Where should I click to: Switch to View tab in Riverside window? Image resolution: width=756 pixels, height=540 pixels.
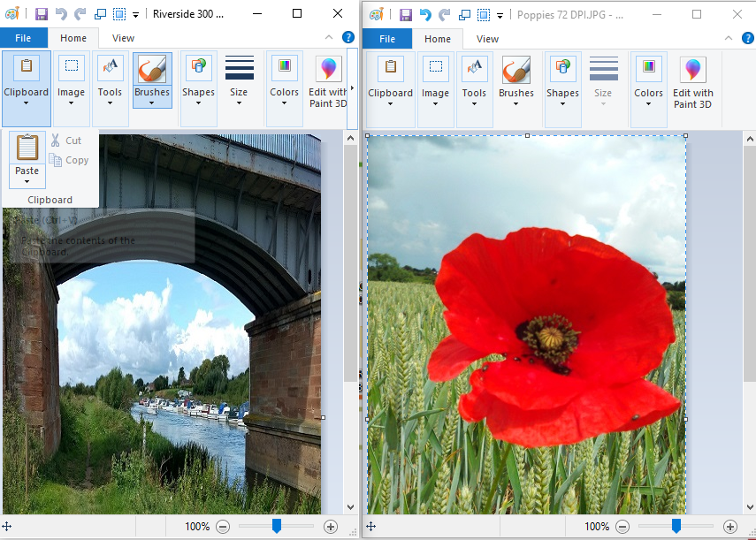124,39
